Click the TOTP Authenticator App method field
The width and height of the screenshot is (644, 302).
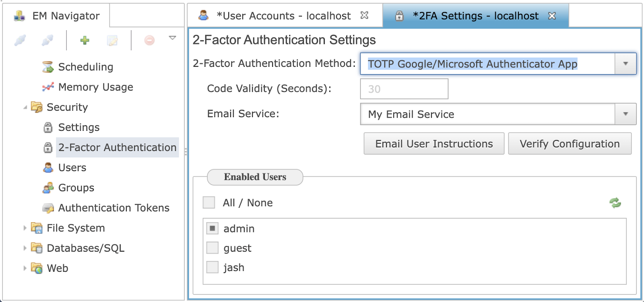pyautogui.click(x=487, y=64)
